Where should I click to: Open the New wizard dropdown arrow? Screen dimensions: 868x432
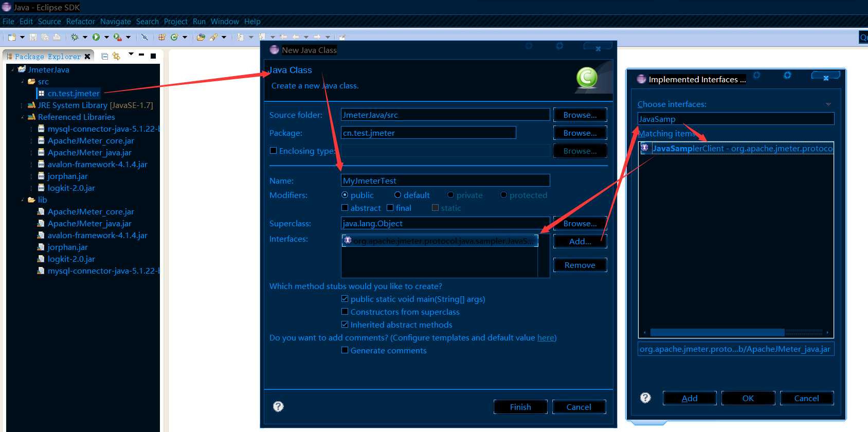(x=22, y=37)
